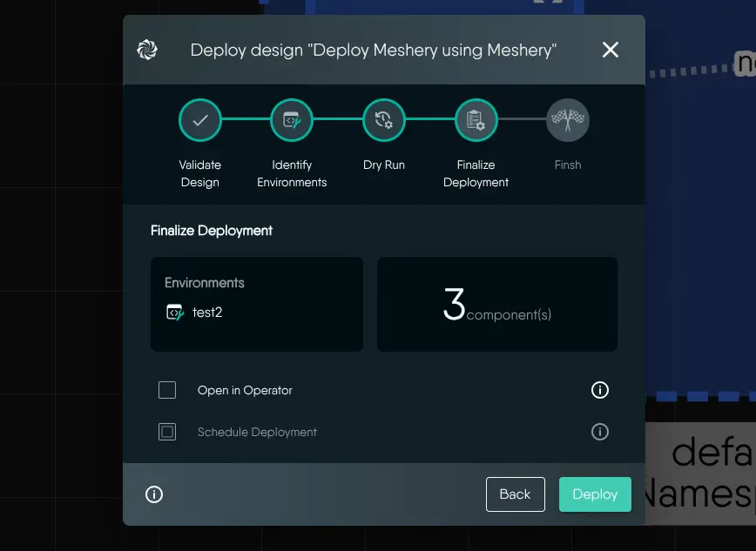
Task: Enable the Open in Operator checkbox
Action: coord(167,390)
